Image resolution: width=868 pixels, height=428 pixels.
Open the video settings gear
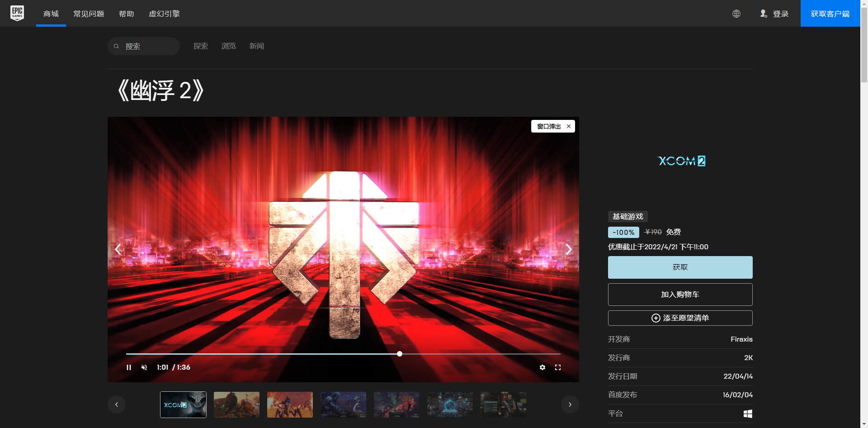point(542,367)
